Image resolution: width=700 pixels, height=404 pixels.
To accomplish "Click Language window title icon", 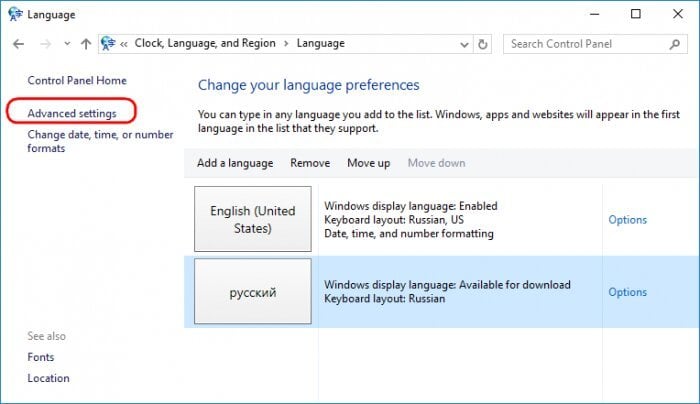I will coord(15,14).
